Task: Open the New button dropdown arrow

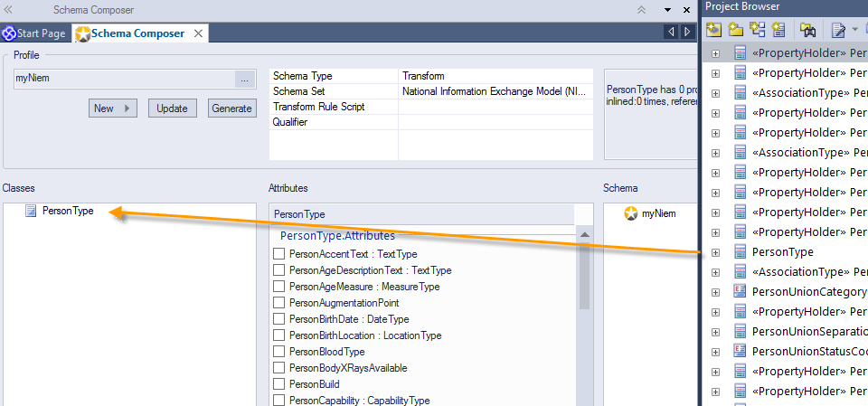Action: click(x=127, y=109)
